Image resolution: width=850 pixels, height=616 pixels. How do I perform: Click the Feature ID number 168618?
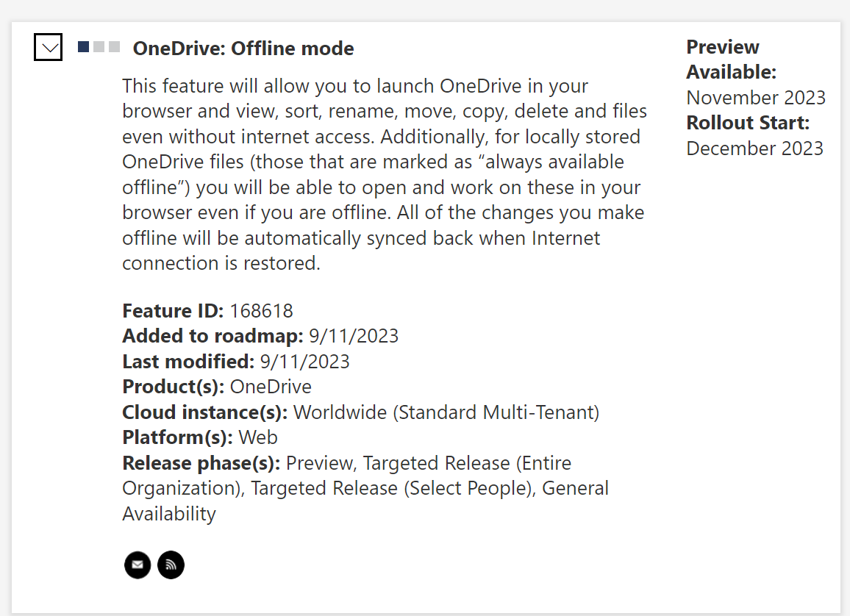(x=261, y=311)
